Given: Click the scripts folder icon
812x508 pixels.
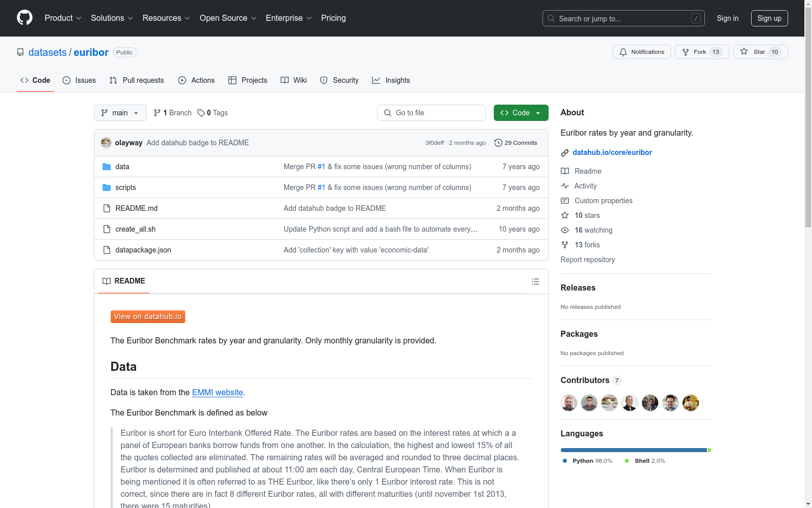Looking at the screenshot, I should (107, 187).
